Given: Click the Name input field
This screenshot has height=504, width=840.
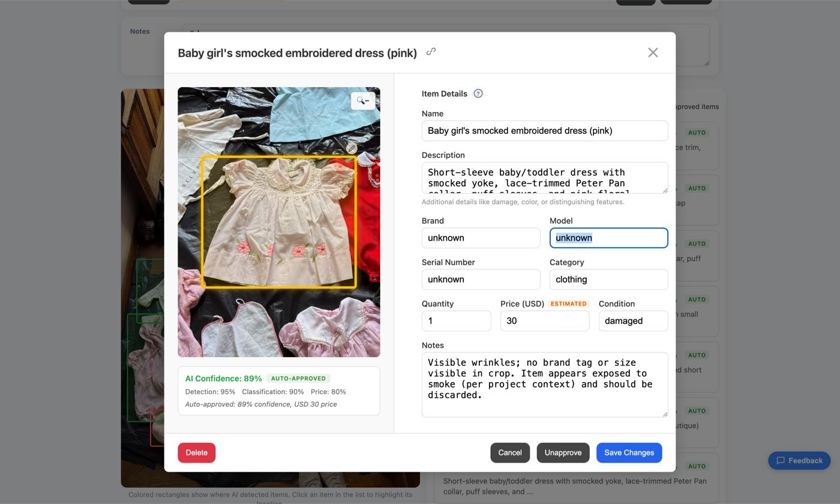Looking at the screenshot, I should (x=545, y=131).
